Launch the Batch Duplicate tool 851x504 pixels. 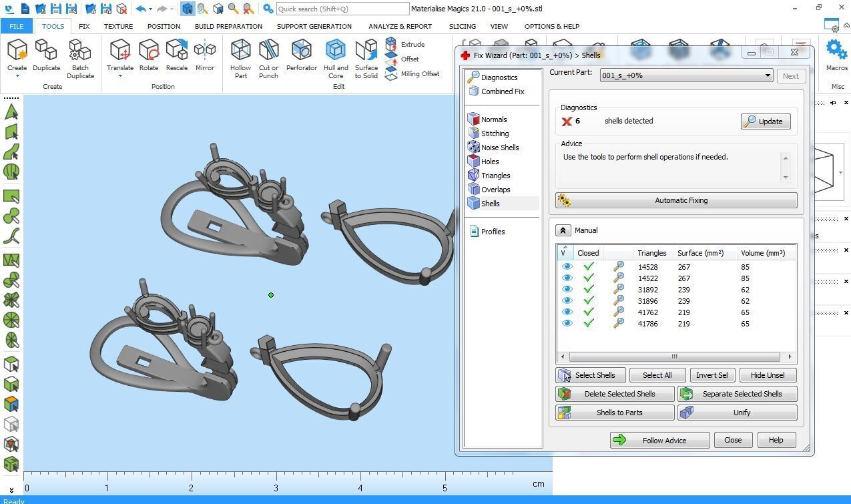click(80, 59)
